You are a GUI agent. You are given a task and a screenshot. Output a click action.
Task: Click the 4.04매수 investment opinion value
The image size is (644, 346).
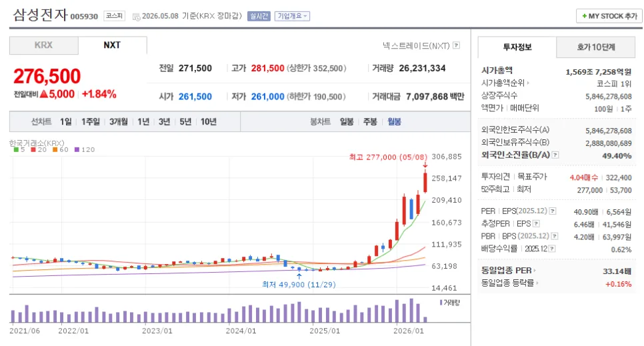coord(583,177)
